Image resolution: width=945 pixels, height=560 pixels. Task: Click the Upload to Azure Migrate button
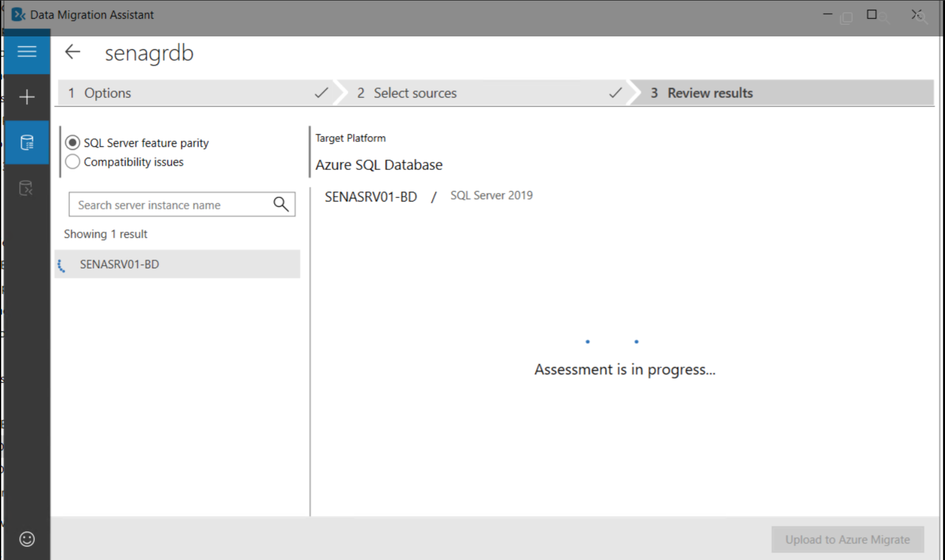[847, 539]
